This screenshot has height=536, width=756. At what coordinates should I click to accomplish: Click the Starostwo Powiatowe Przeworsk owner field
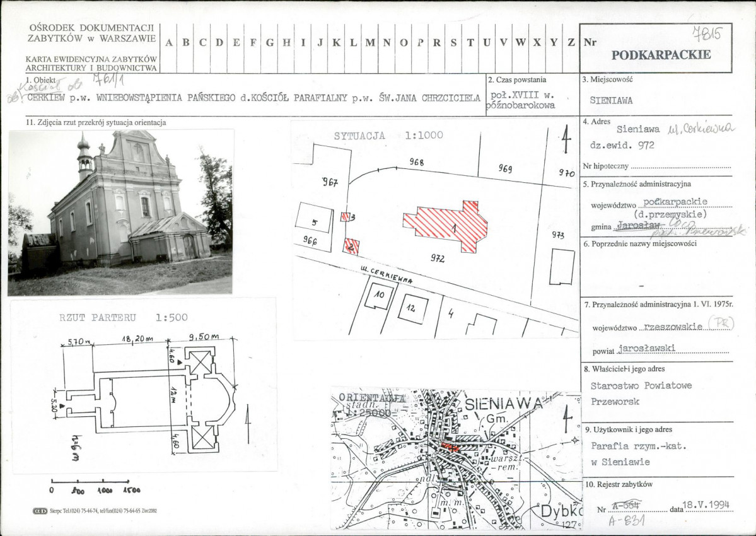point(641,393)
